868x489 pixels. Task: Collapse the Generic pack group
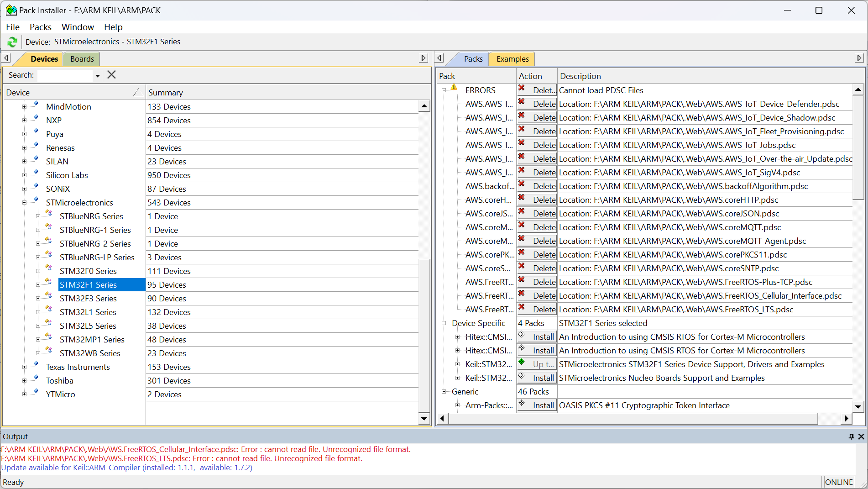click(x=444, y=392)
